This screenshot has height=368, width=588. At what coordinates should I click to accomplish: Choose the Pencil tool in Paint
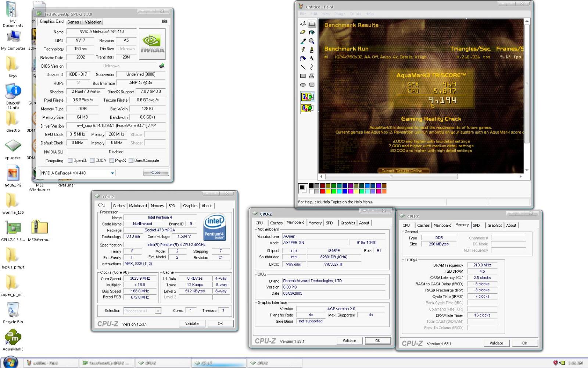[x=303, y=50]
